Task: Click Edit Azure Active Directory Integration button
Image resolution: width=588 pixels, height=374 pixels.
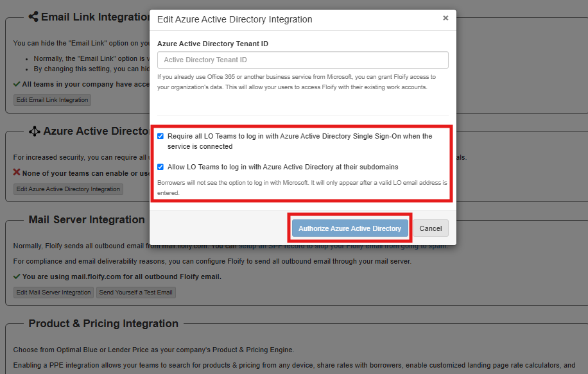Action: 68,189
